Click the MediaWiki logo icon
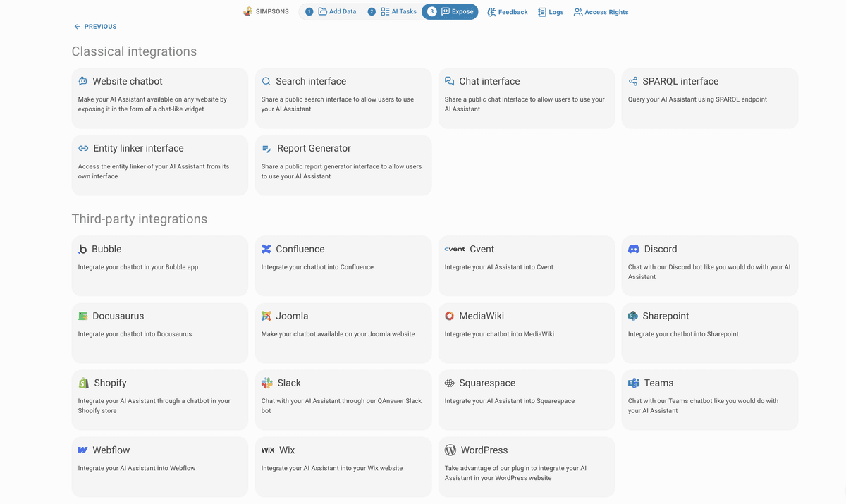This screenshot has width=846, height=504. point(450,316)
